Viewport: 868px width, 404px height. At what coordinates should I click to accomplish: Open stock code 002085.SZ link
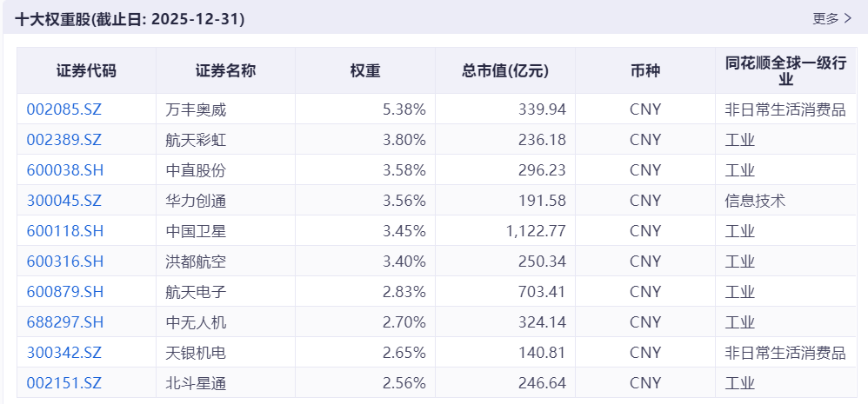[x=64, y=109]
